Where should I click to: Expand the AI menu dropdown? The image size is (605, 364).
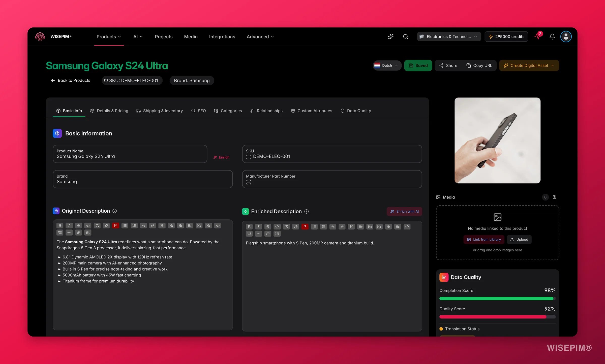point(138,37)
